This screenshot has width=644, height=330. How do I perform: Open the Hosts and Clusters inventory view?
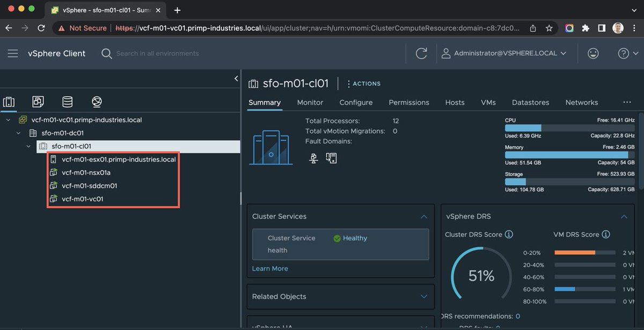coord(8,102)
